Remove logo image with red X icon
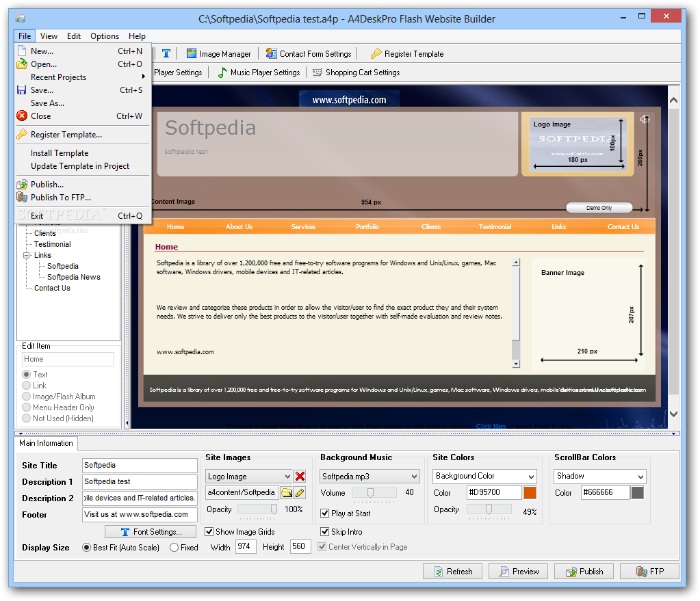 (x=300, y=476)
